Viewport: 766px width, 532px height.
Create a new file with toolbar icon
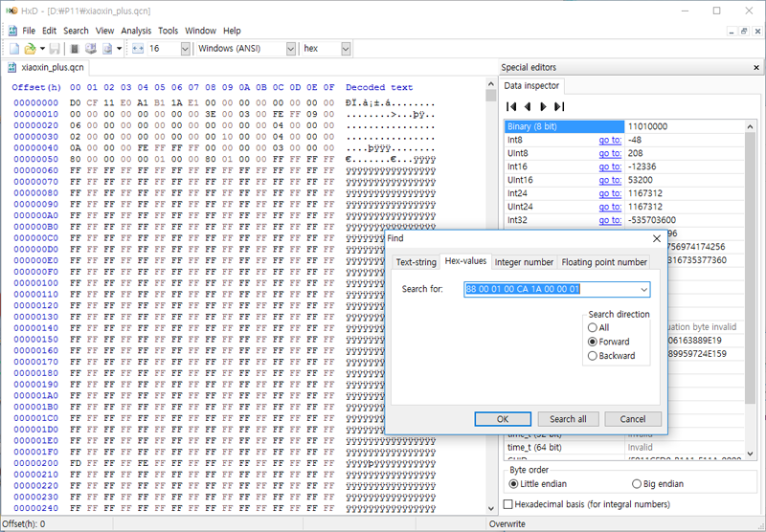[x=14, y=48]
